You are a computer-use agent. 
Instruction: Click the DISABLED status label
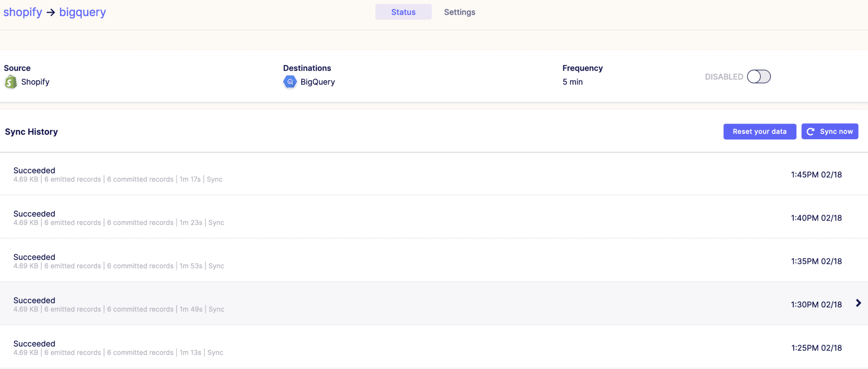[724, 77]
